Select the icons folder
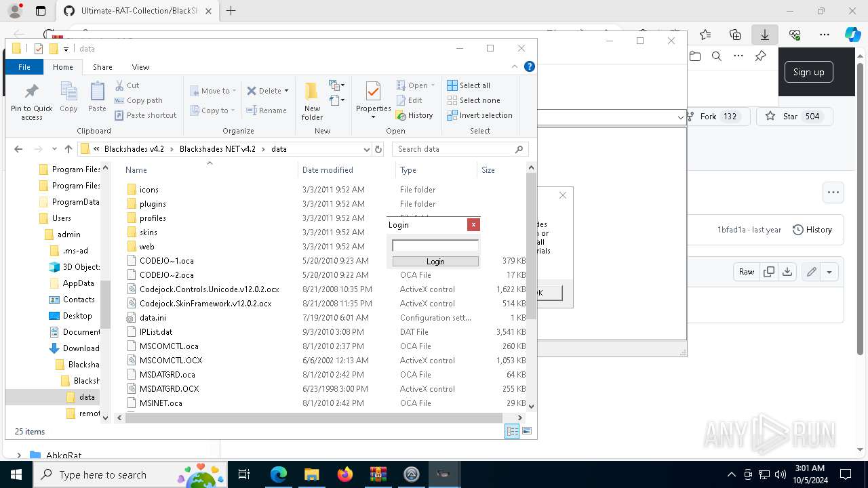868x488 pixels. [149, 190]
